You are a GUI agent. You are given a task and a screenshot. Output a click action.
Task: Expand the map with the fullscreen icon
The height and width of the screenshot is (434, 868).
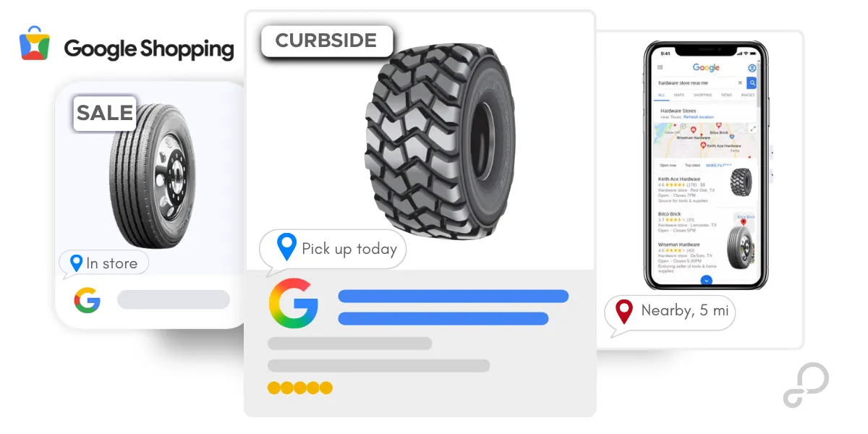coord(753,129)
